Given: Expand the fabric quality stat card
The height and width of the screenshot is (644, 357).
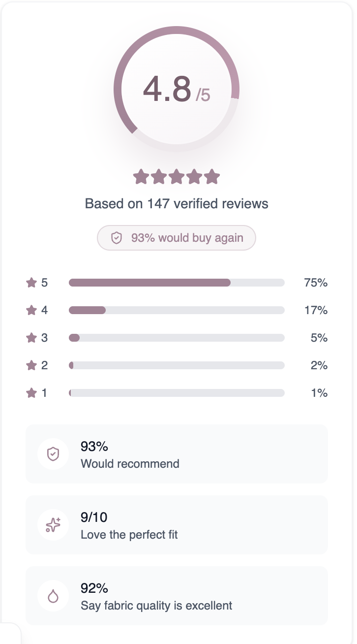Looking at the screenshot, I should click(x=177, y=596).
